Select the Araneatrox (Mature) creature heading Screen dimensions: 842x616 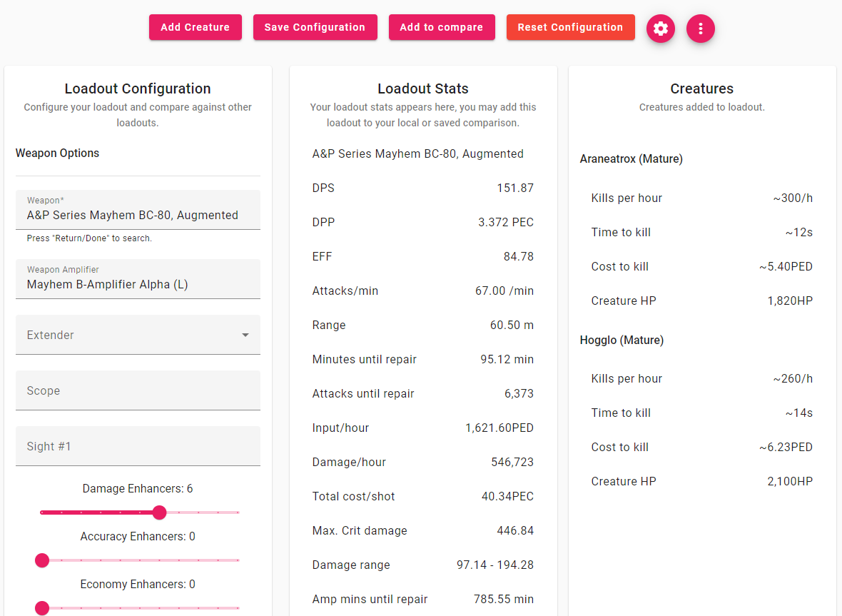pos(631,159)
